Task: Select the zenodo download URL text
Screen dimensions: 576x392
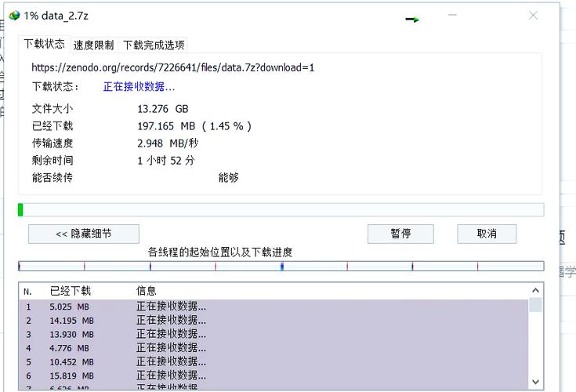Action: click(172, 67)
